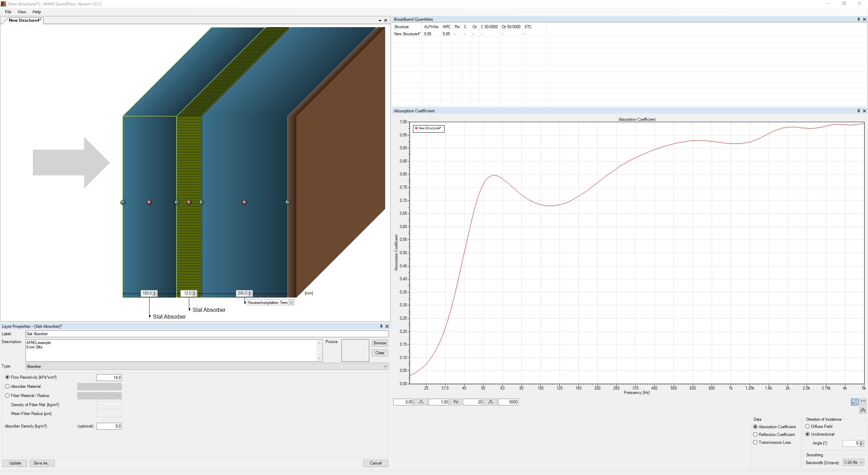Switch to table view icon
This screenshot has width=868, height=475.
pos(863,402)
